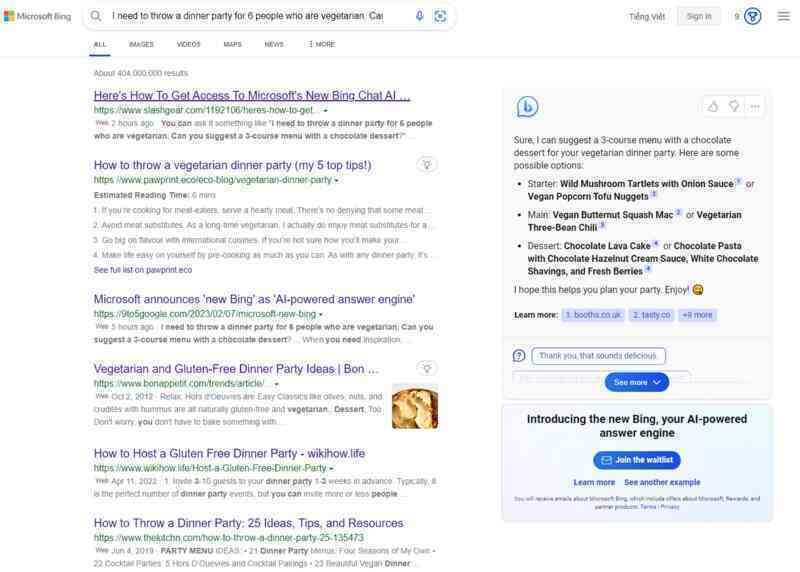800x572 pixels.
Task: Click the thekitchn.com URL text
Action: point(229,538)
